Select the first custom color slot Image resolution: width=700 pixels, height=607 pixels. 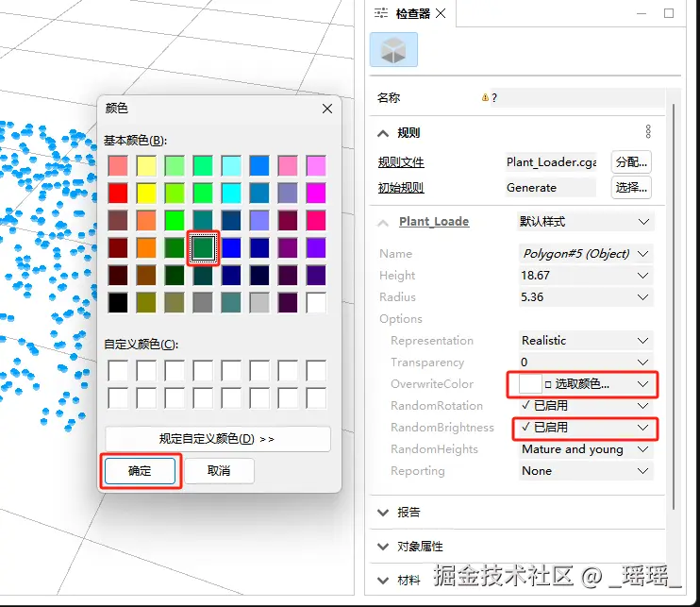click(x=118, y=371)
